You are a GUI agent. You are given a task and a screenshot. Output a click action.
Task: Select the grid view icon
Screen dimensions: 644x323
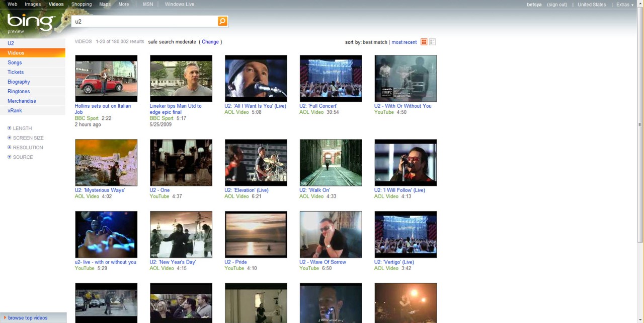424,42
